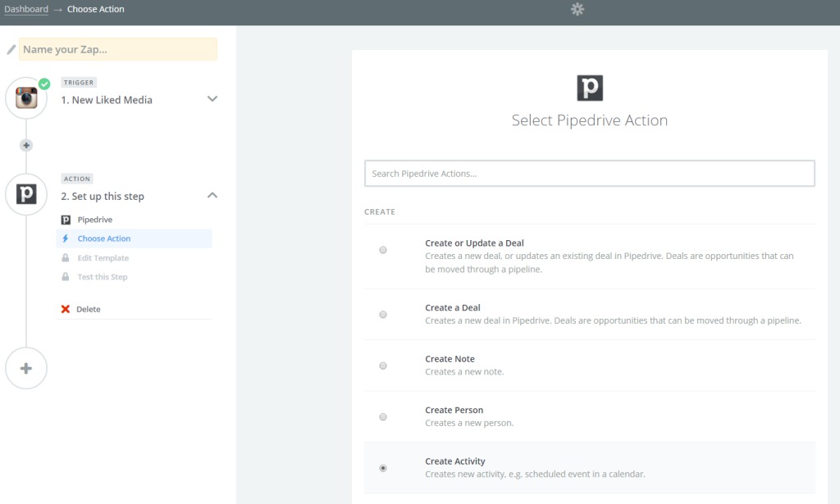Click the Instagram trigger app icon

click(x=26, y=98)
